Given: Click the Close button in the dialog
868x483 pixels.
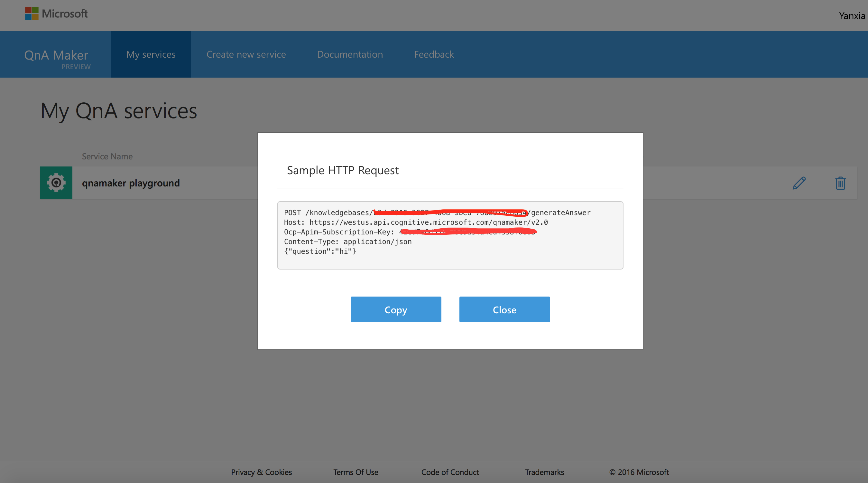Looking at the screenshot, I should [504, 309].
